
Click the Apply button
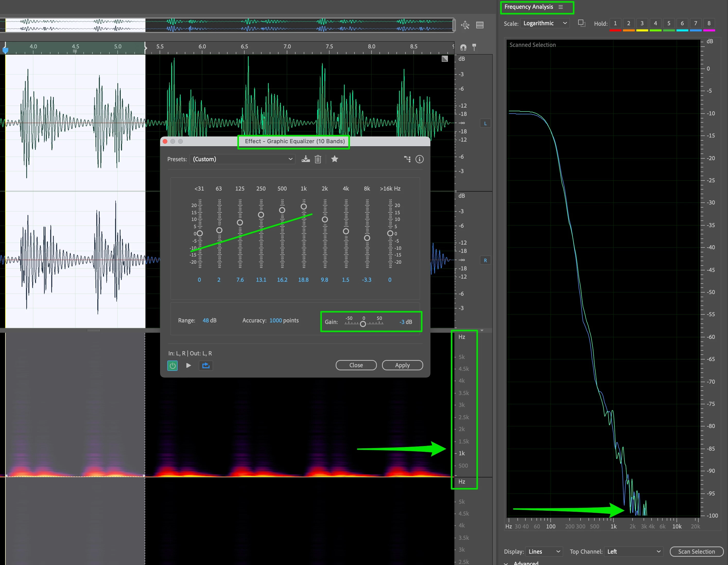click(402, 365)
